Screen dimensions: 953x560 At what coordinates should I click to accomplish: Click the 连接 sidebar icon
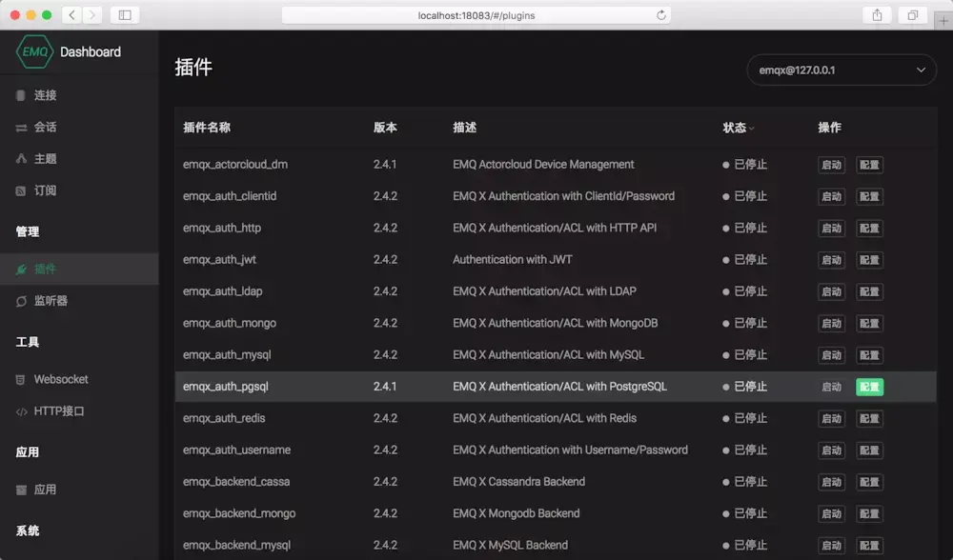[x=21, y=95]
